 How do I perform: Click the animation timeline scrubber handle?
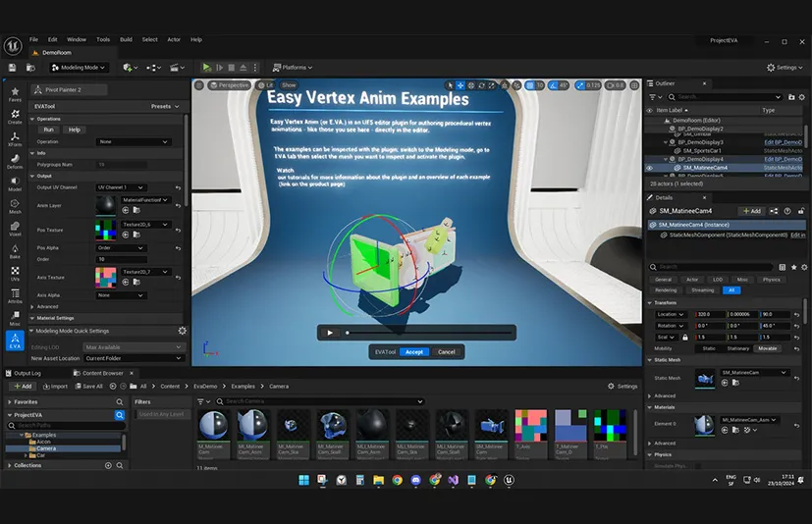click(x=348, y=333)
